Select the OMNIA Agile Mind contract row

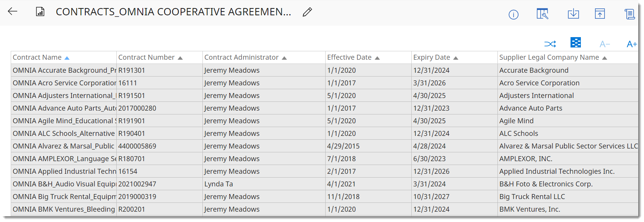63,121
